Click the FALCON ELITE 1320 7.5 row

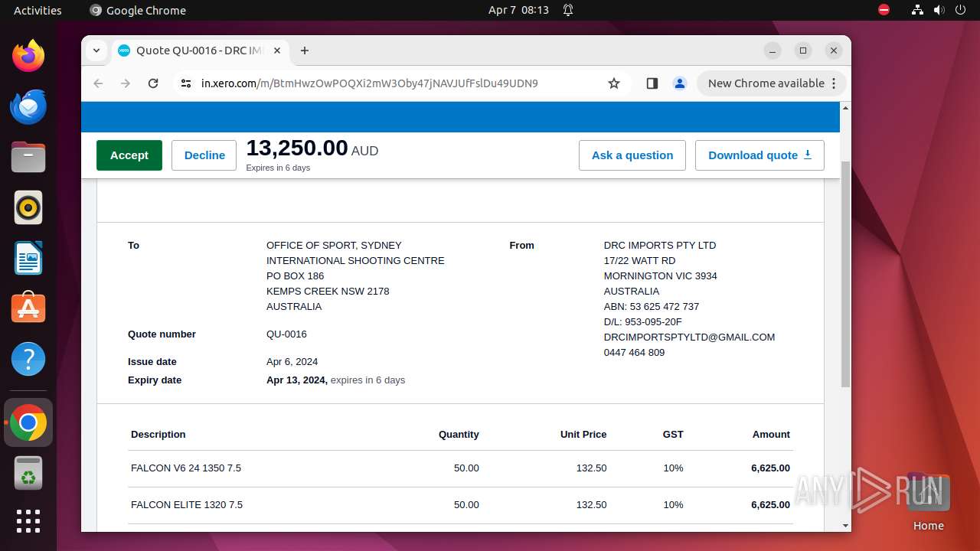click(460, 505)
